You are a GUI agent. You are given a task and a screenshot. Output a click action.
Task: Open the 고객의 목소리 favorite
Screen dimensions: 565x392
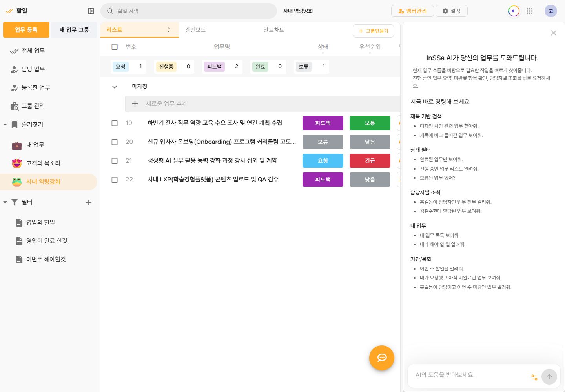[x=49, y=163]
